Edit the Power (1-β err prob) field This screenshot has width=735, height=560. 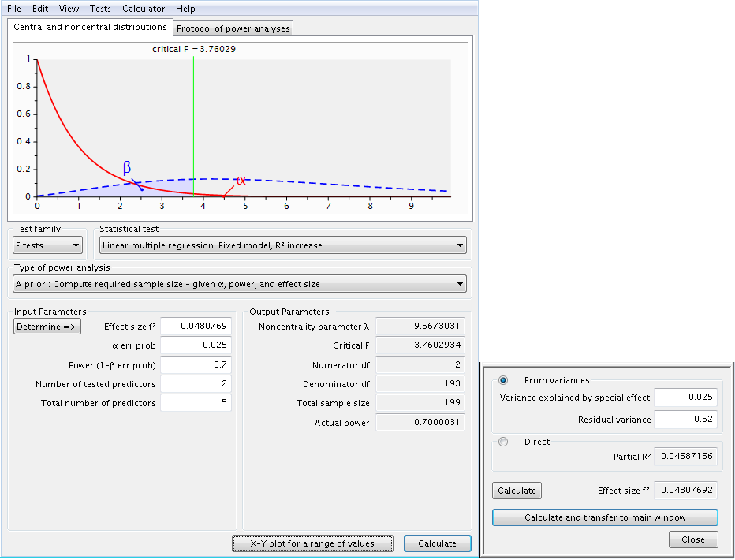[x=195, y=364]
